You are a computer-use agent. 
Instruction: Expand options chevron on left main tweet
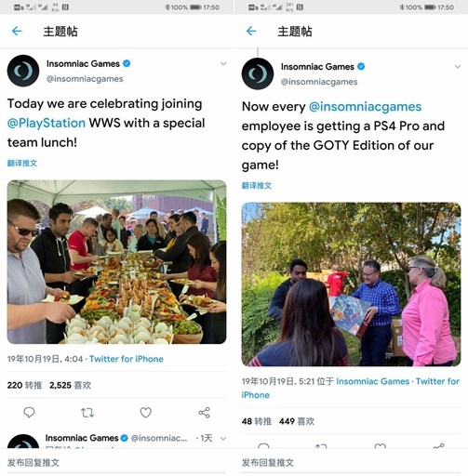pos(223,64)
